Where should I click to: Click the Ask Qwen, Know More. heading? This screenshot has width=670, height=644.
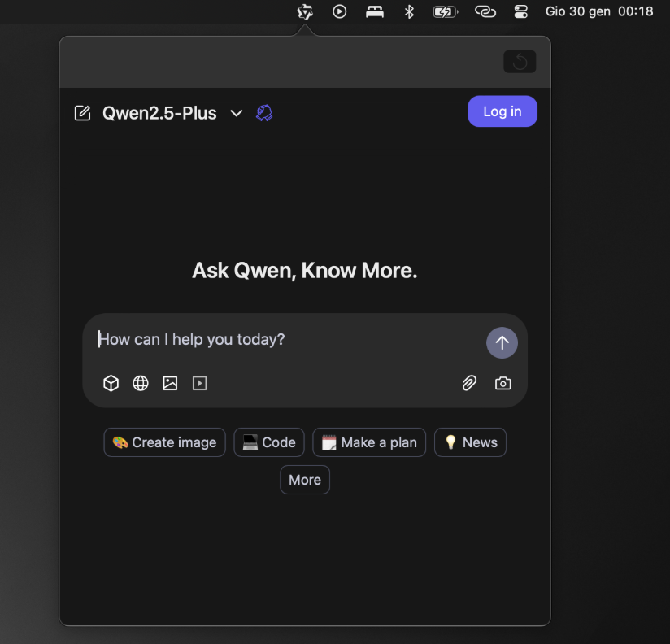pos(305,271)
